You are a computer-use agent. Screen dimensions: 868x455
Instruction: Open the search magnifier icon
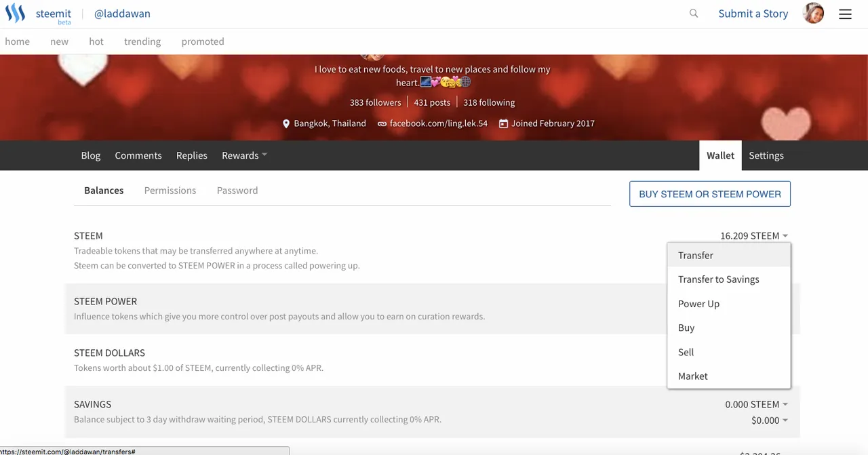[x=694, y=14]
